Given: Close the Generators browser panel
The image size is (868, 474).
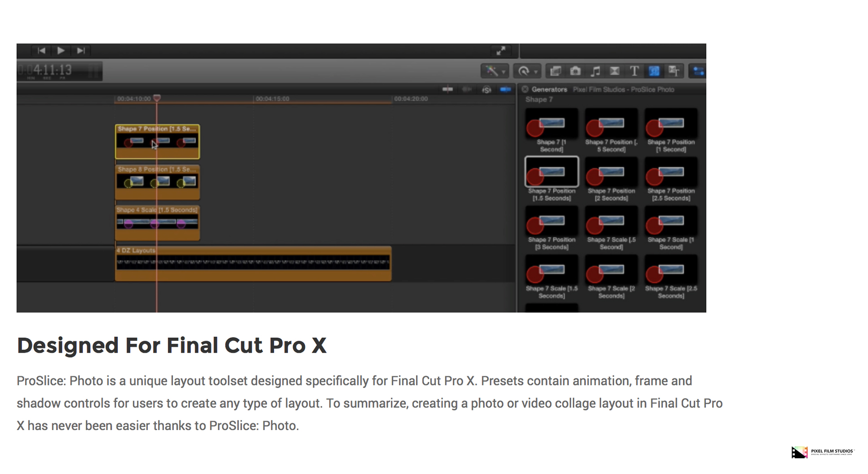Looking at the screenshot, I should click(525, 89).
